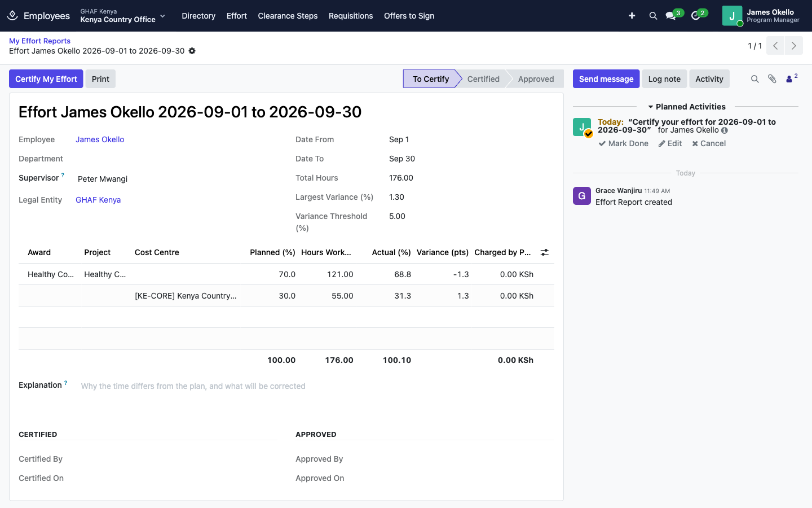Screen dimensions: 812x508
Task: Open the attachments paperclip icon
Action: click(772, 79)
